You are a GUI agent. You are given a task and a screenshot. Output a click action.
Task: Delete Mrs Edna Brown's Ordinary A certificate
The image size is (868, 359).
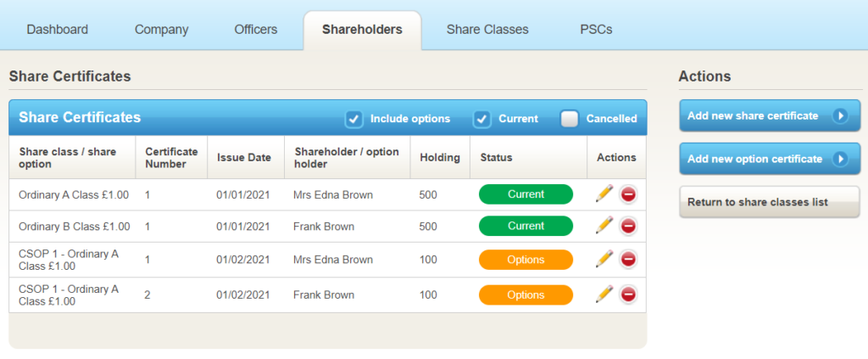[x=628, y=194]
